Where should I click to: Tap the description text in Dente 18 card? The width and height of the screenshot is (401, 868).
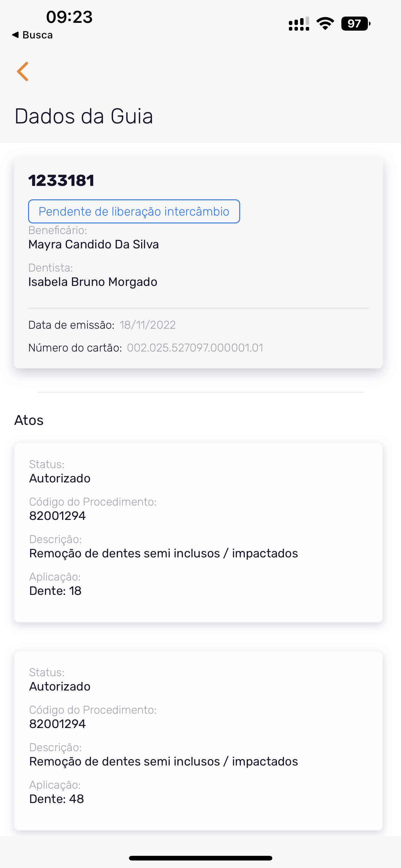(x=164, y=553)
